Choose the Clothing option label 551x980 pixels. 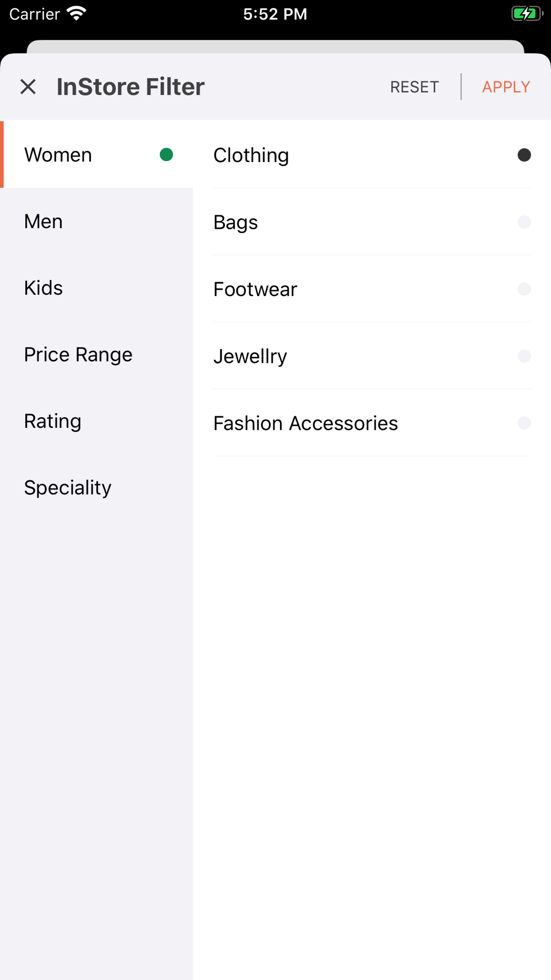[x=251, y=155]
